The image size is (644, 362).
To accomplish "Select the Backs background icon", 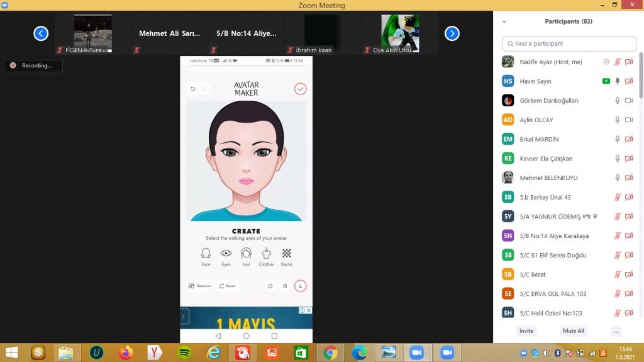I will point(287,256).
